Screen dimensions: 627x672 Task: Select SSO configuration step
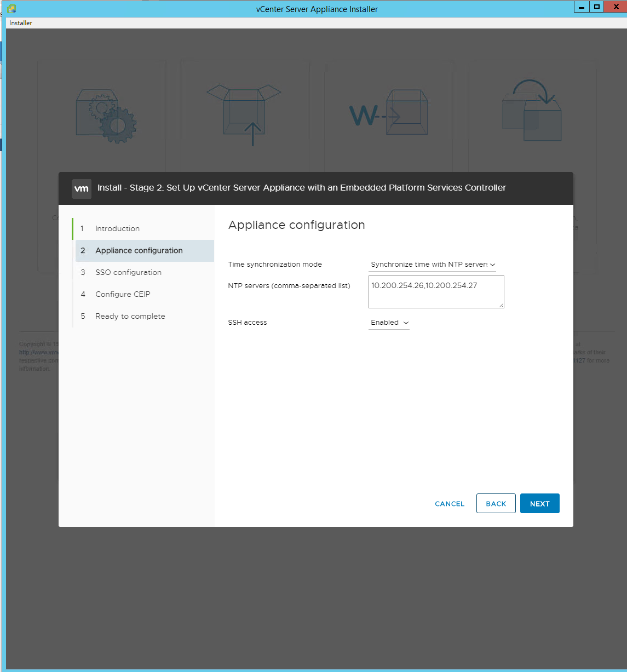click(x=128, y=273)
